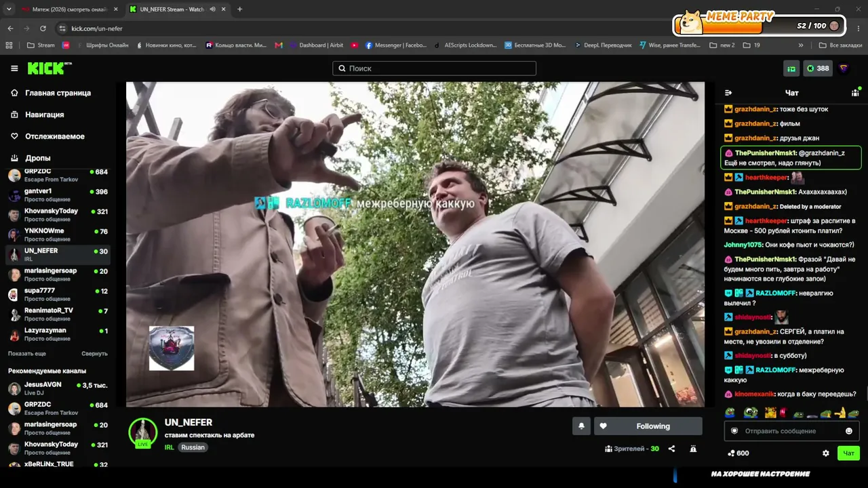868x488 pixels.
Task: Open the Kick sidebar hamburger menu
Action: click(x=14, y=68)
